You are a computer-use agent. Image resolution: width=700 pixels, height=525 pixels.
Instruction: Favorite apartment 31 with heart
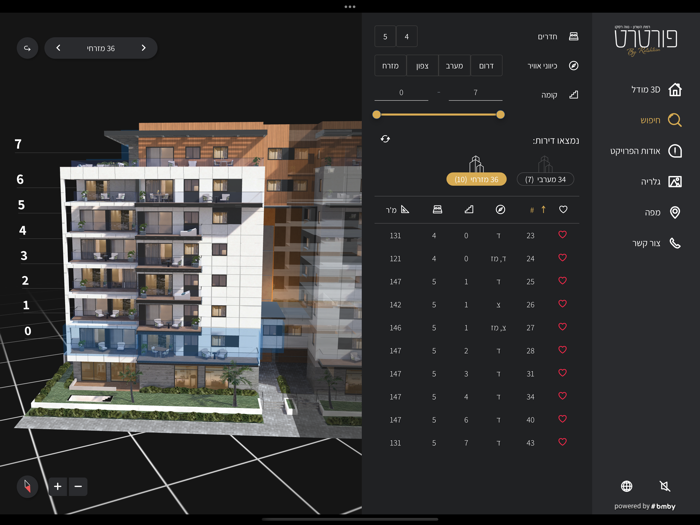point(562,373)
